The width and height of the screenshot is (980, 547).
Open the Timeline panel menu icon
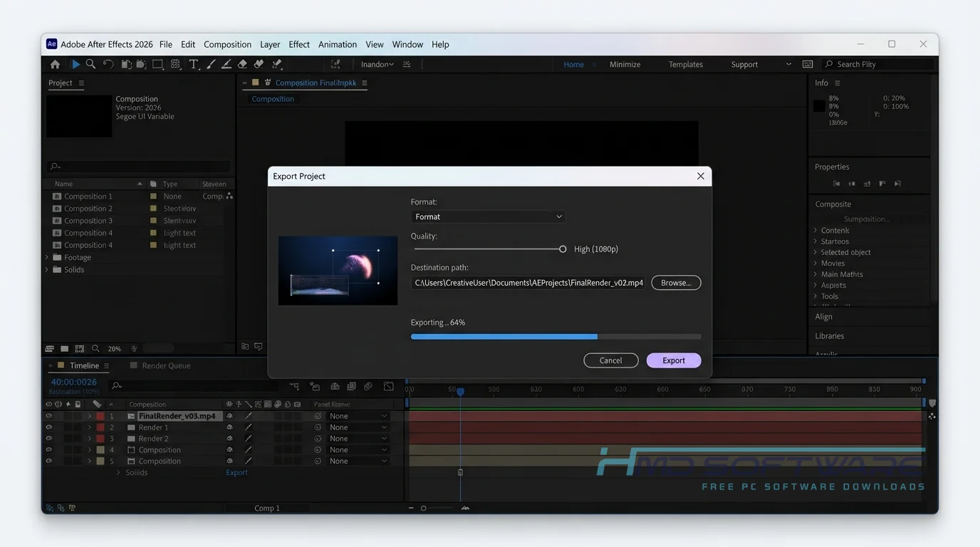tap(106, 365)
